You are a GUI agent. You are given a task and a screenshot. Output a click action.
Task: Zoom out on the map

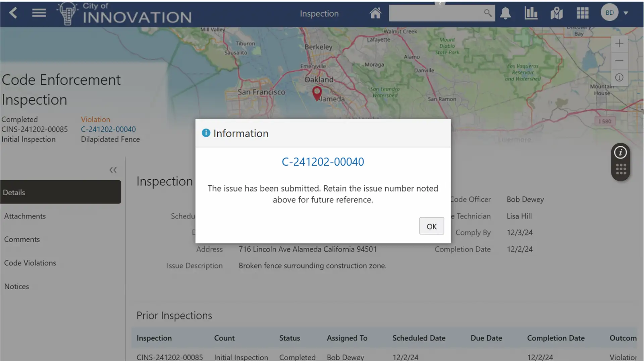[x=619, y=60]
